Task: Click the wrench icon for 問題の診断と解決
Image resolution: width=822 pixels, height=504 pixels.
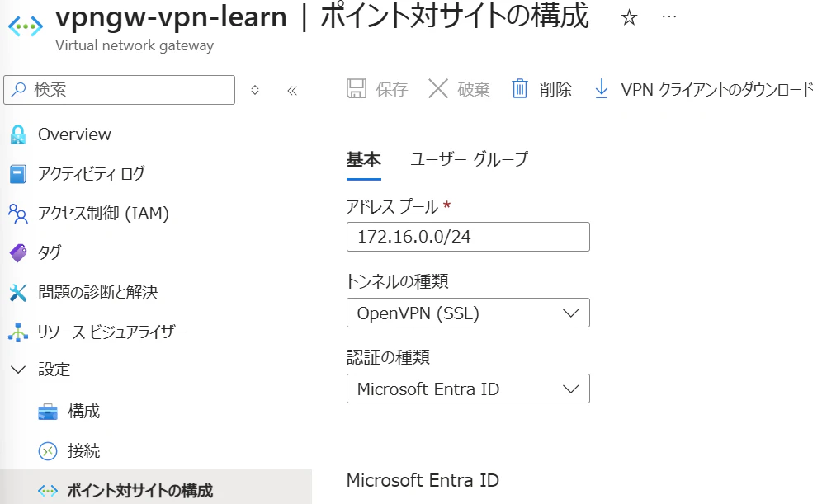Action: point(18,292)
